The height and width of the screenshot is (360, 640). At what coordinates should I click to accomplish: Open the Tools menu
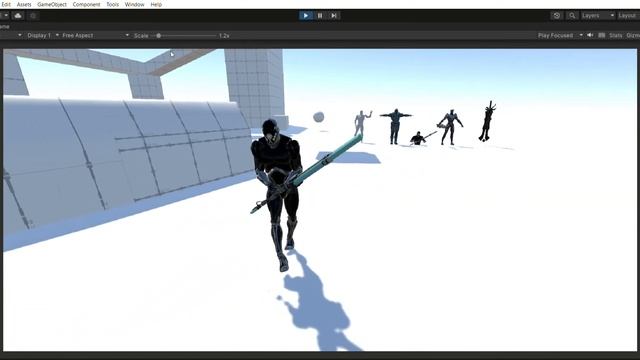[x=113, y=4]
